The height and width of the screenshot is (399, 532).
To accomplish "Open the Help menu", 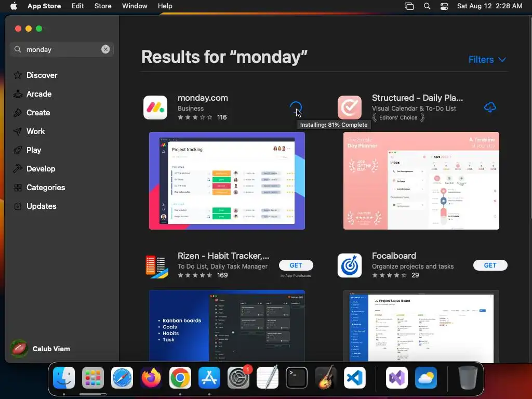I will point(165,6).
